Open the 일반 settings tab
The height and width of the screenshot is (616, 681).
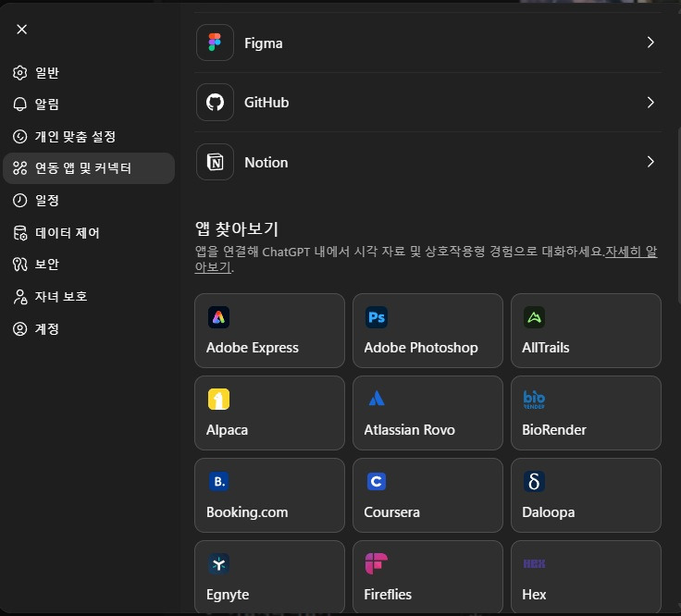point(89,73)
